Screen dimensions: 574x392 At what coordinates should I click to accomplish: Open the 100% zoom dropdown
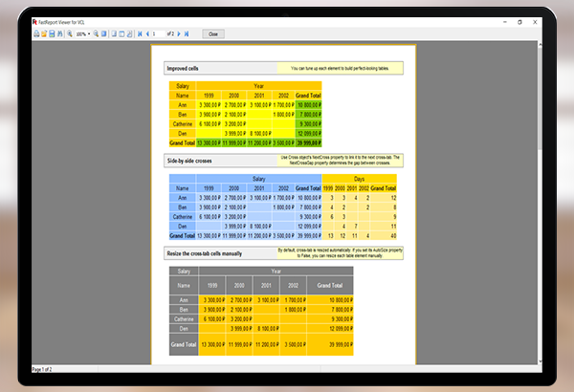pos(89,33)
